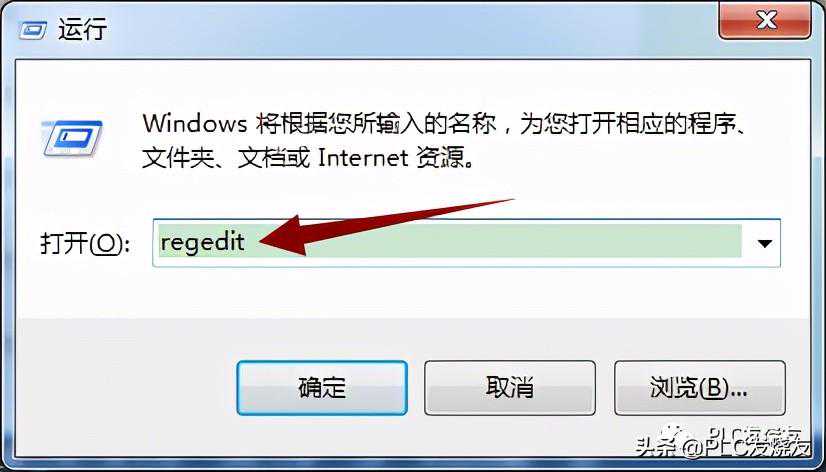This screenshot has height=472, width=826.
Task: Click the 运行 title text
Action: 83,30
